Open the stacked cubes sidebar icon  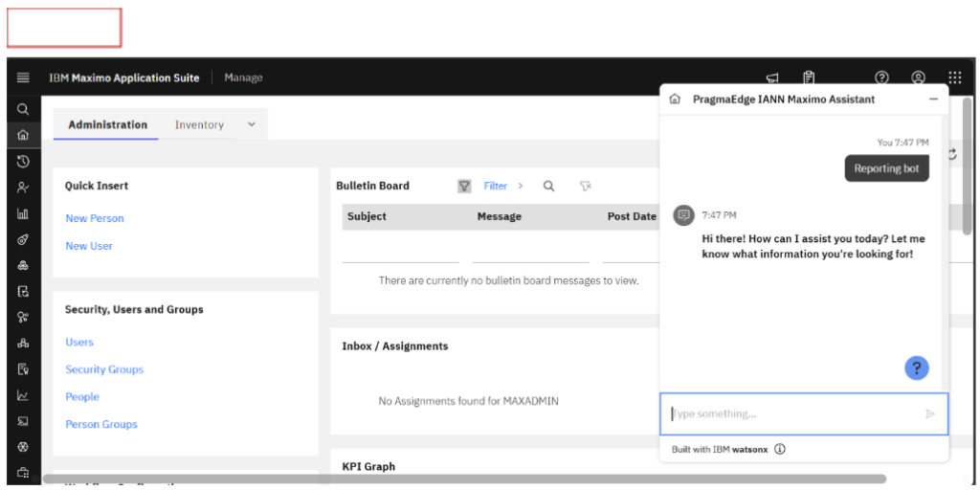[x=23, y=265]
